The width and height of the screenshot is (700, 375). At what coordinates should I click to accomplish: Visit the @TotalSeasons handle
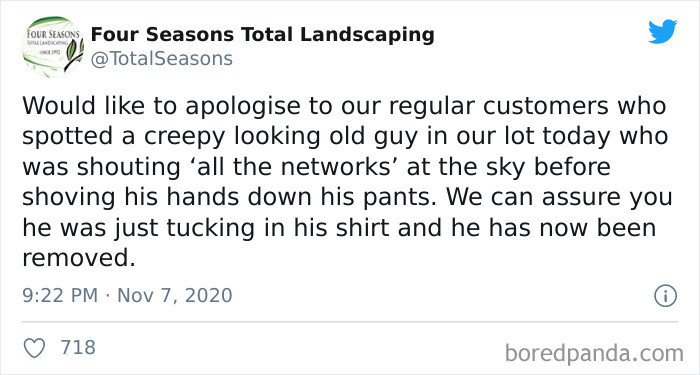click(x=162, y=59)
